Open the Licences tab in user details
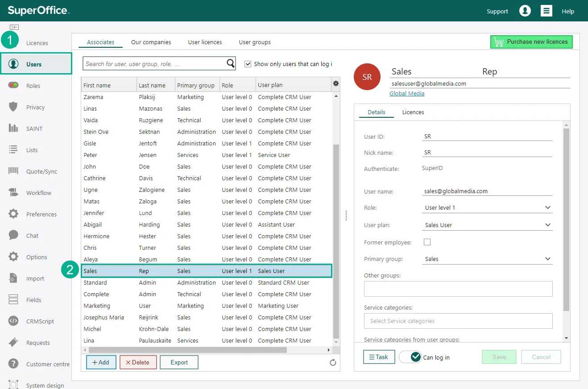Viewport: 588px width, 389px height. click(x=413, y=112)
